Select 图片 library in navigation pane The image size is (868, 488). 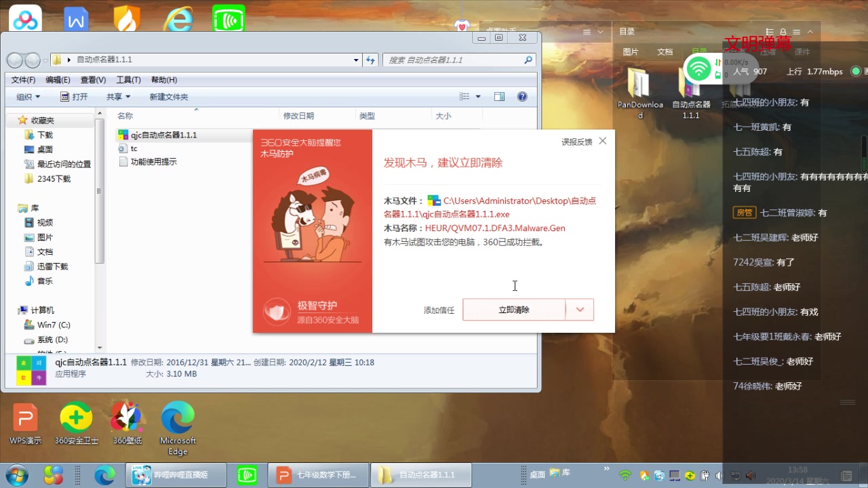point(45,237)
